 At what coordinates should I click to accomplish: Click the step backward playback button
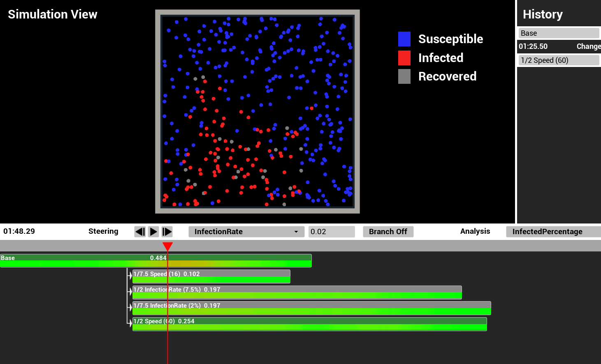tap(140, 232)
